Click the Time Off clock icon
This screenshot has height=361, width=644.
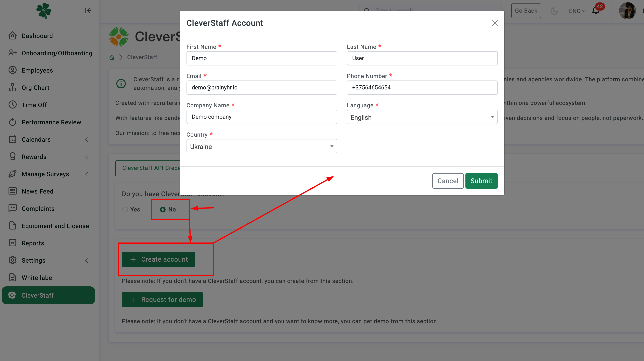tap(13, 105)
